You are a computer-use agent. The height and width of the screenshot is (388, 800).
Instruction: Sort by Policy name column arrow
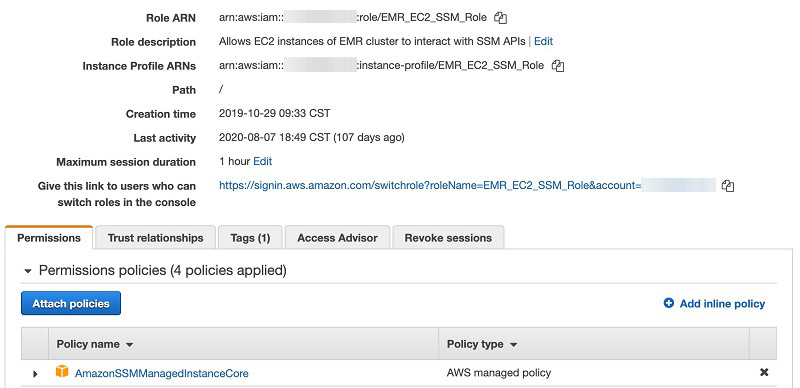click(x=130, y=345)
